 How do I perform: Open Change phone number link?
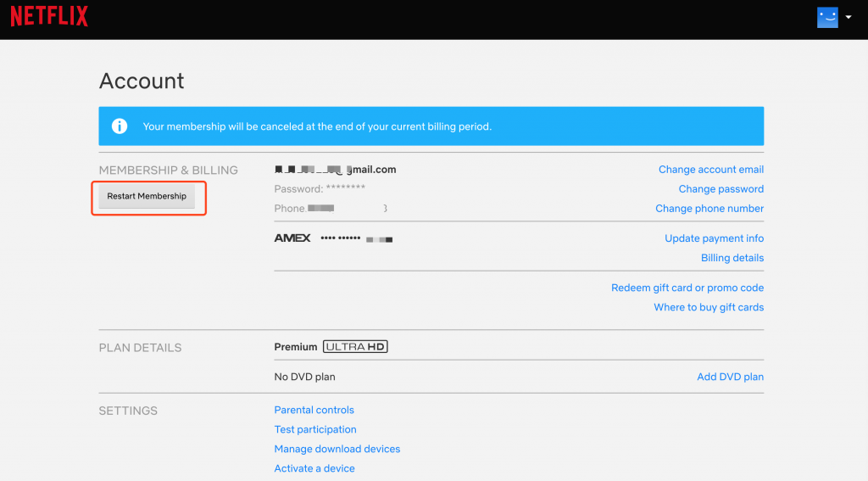[x=709, y=209]
